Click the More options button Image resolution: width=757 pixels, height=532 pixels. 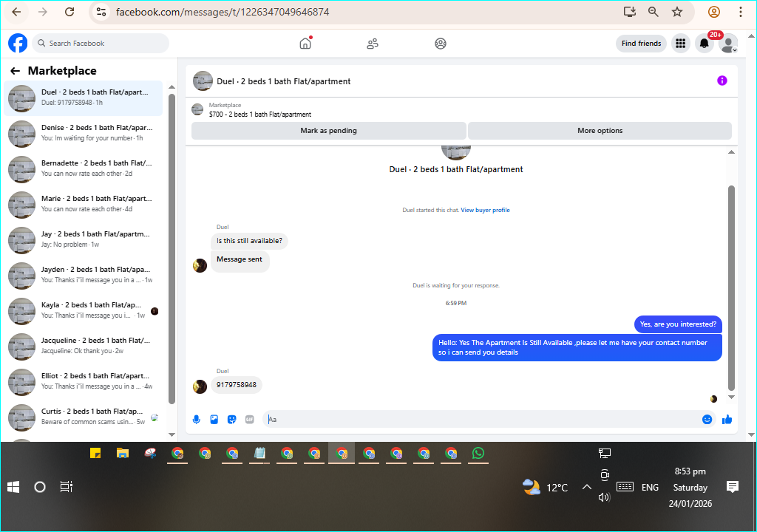click(x=600, y=130)
